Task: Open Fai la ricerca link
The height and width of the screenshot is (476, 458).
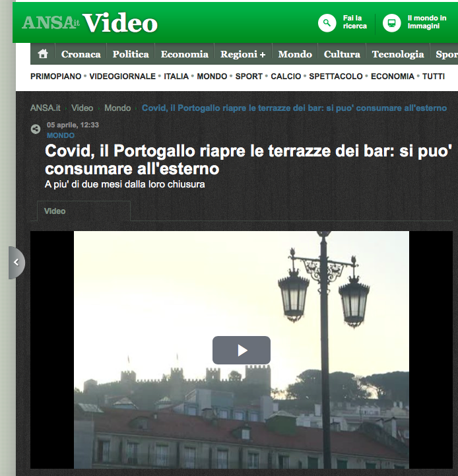Action: 355,22
